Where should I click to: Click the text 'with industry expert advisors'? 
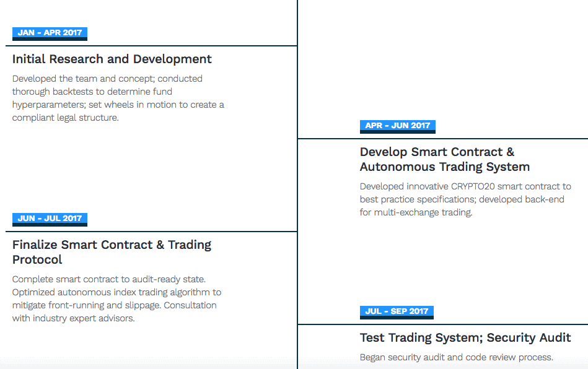73,318
